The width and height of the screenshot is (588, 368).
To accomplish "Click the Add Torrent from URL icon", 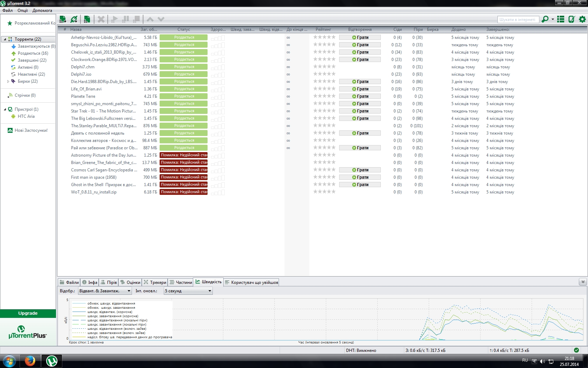I will 74,19.
